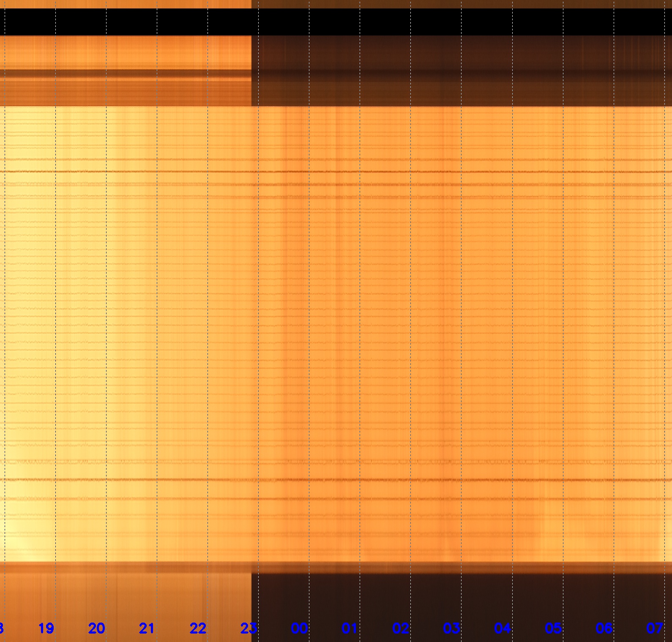The width and height of the screenshot is (672, 642).
Task: Click the partially visible 18 hour label
Action: point(2,628)
